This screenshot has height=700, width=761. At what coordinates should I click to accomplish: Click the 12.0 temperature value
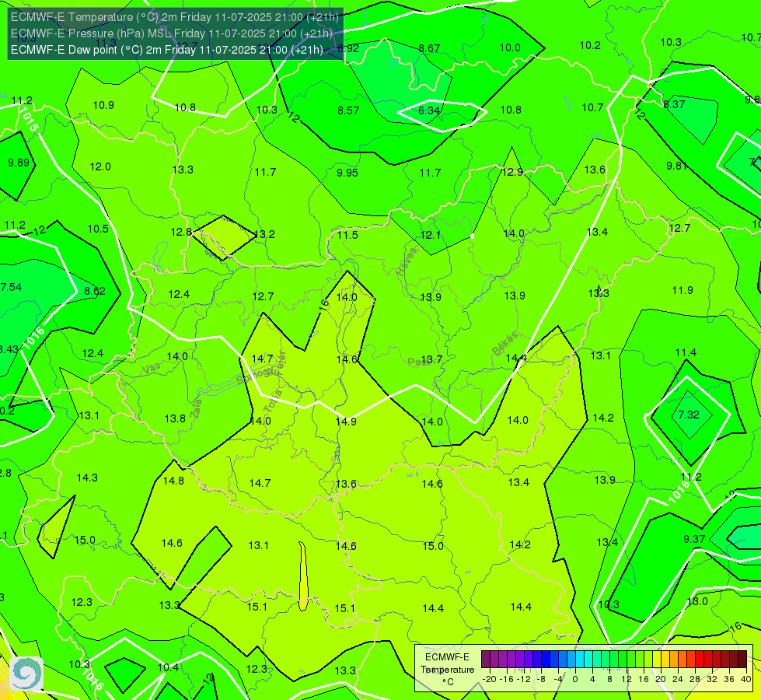pos(100,166)
